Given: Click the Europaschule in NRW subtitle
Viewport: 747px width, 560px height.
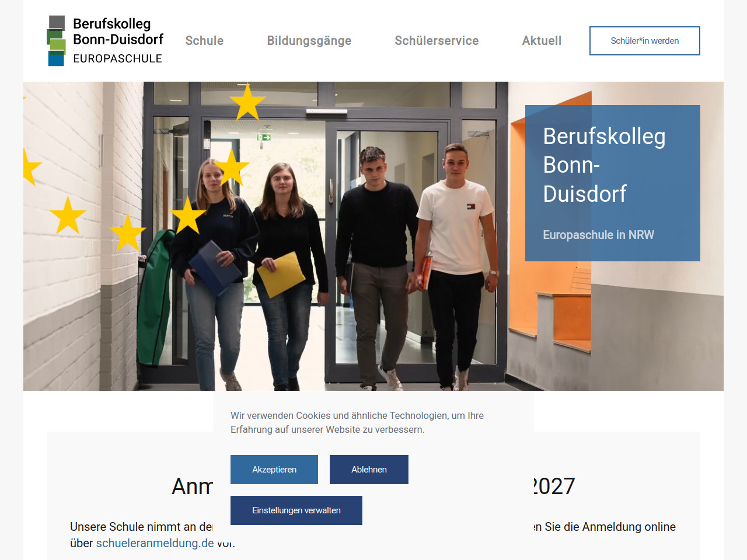Looking at the screenshot, I should click(x=598, y=235).
